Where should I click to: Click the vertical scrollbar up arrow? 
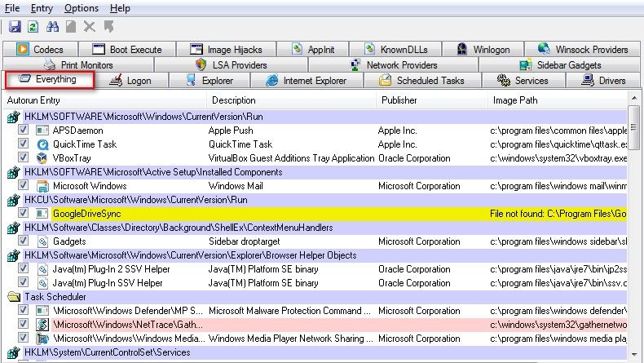point(634,98)
